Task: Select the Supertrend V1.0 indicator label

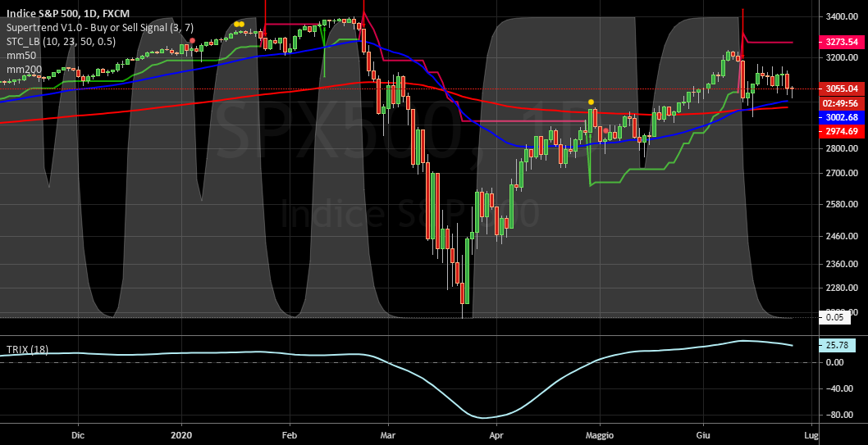Action: pos(99,27)
